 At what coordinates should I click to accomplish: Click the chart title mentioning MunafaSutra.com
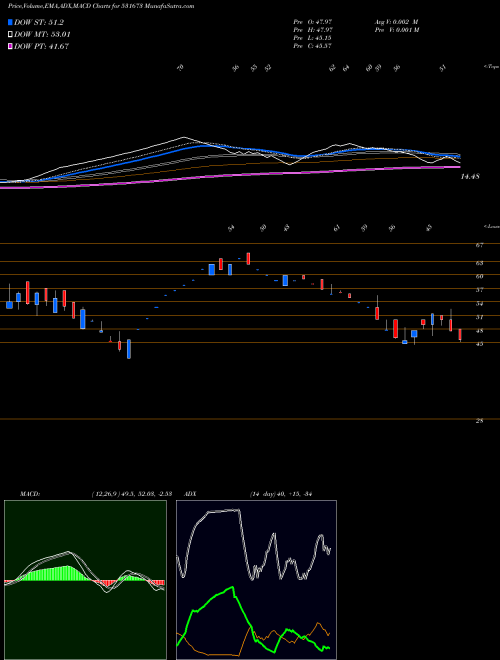click(x=101, y=6)
